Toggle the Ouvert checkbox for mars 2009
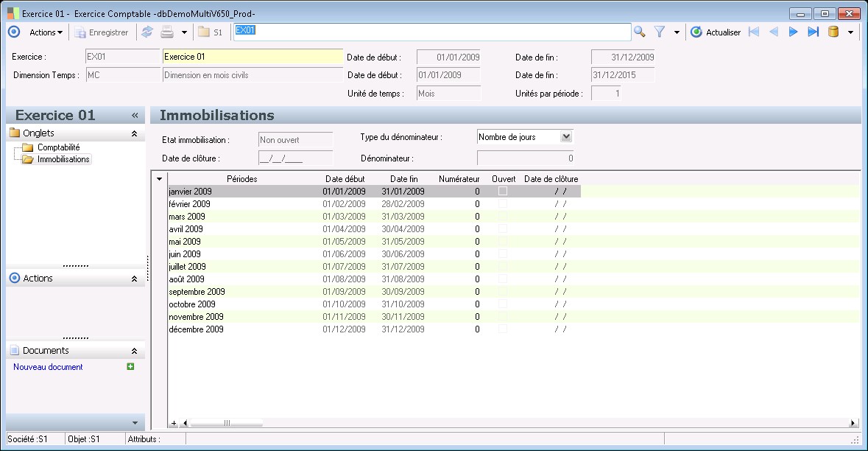The image size is (868, 451). coord(503,217)
